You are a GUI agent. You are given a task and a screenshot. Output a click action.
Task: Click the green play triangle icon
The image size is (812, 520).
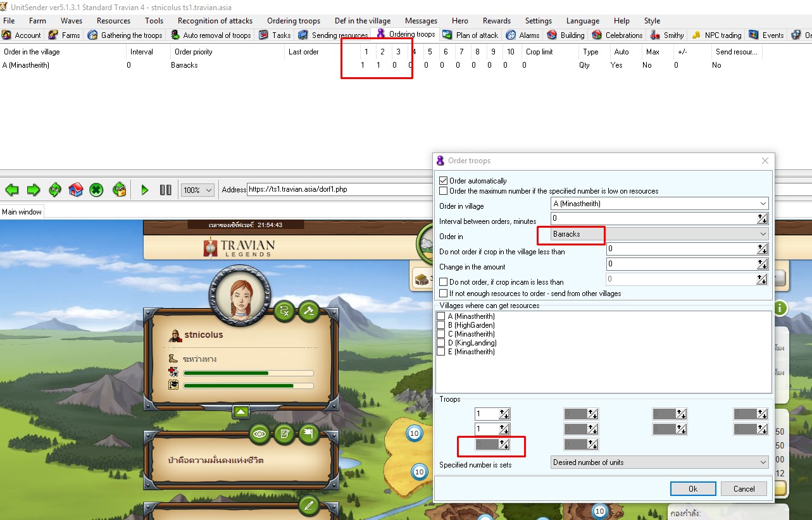coord(144,189)
